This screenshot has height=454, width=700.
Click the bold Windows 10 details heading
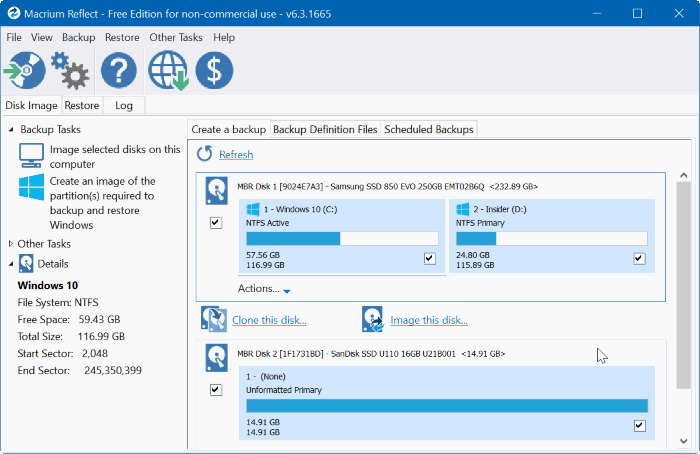click(x=48, y=285)
